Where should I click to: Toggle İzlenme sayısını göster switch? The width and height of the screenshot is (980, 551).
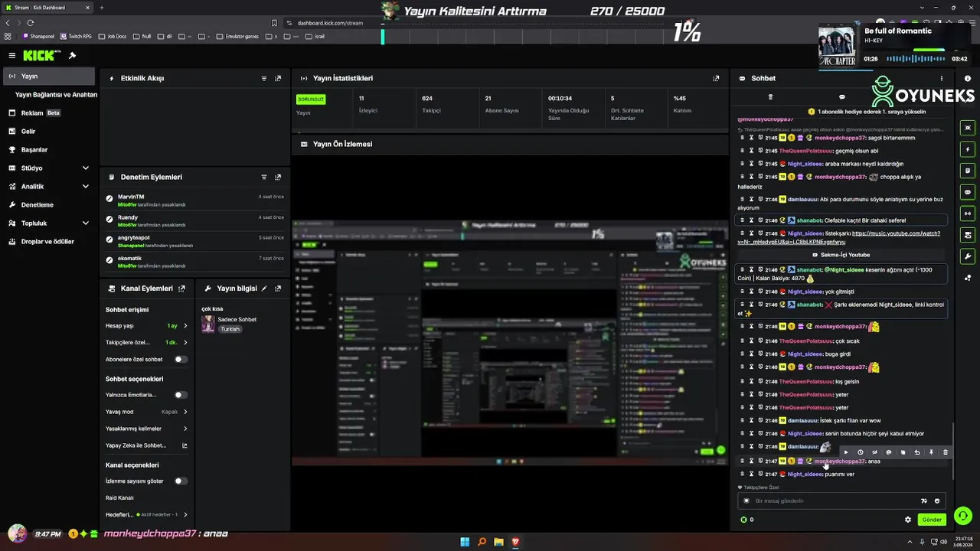pos(181,481)
